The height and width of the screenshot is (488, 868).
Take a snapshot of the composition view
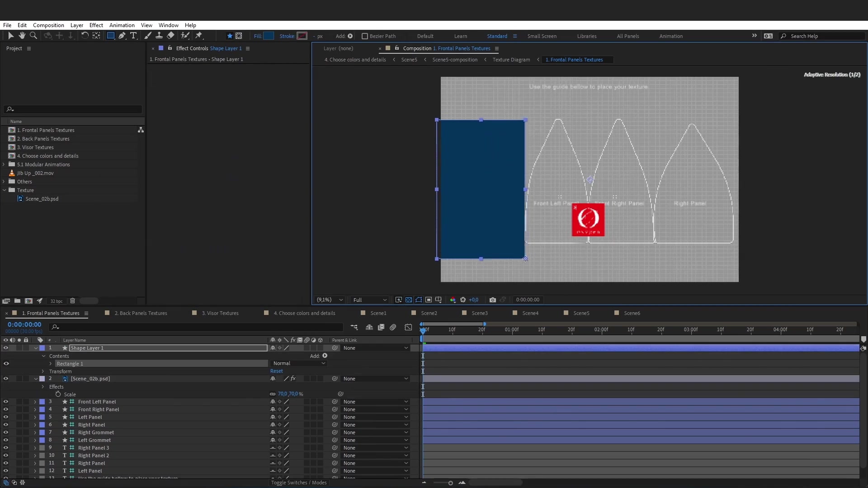tap(492, 300)
